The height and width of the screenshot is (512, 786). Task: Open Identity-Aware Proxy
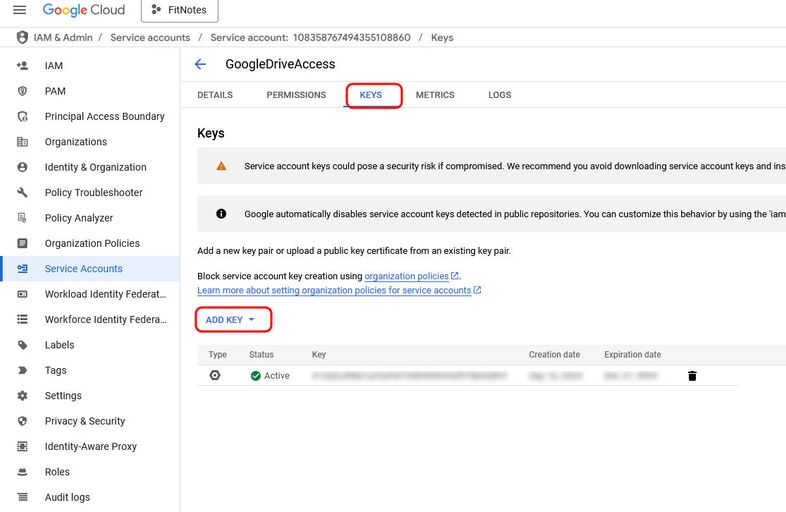90,446
